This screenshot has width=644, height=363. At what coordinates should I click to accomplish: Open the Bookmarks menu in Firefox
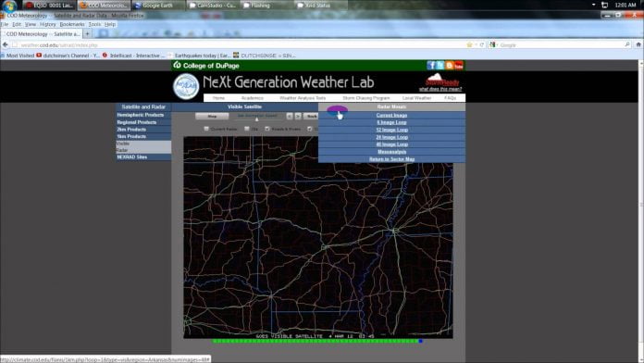72,25
